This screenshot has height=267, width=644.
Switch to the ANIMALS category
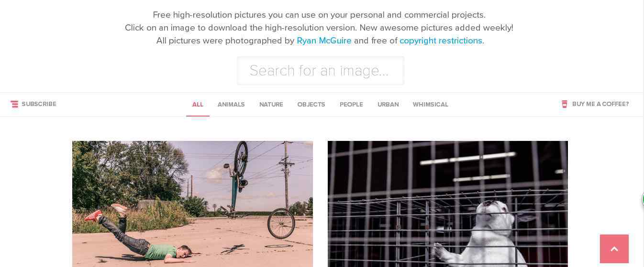pyautogui.click(x=231, y=105)
